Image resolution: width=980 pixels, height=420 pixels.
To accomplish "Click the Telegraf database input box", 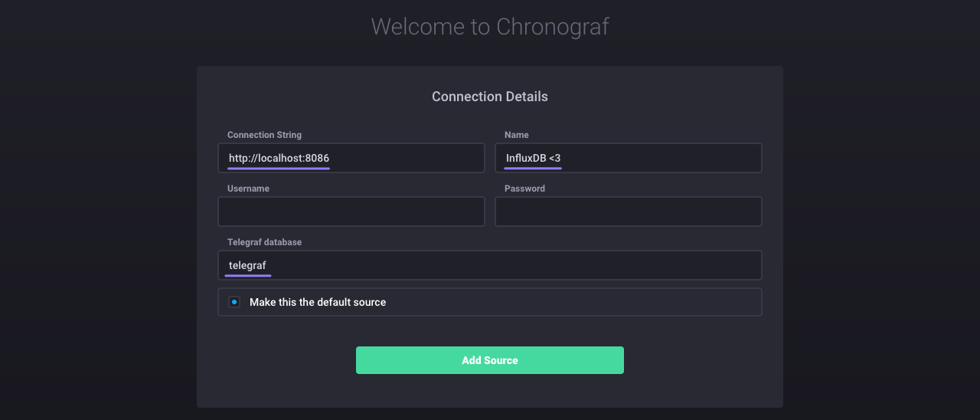I will (490, 265).
